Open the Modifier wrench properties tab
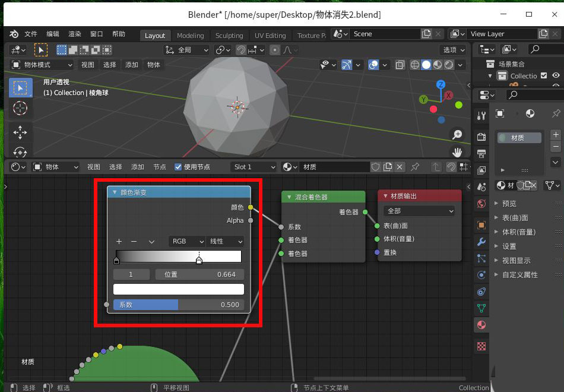The height and width of the screenshot is (392, 564). pyautogui.click(x=481, y=242)
